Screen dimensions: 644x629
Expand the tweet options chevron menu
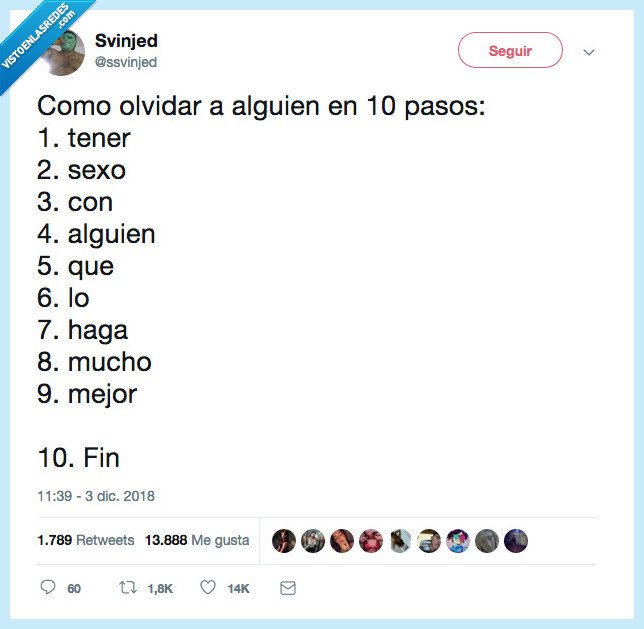click(589, 52)
